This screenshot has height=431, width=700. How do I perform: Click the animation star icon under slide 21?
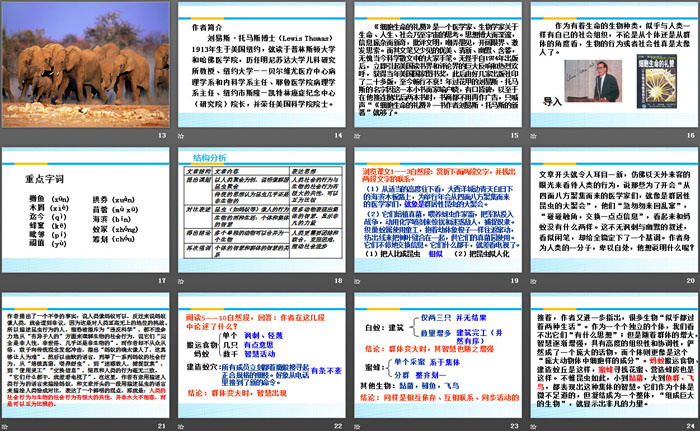click(4, 427)
